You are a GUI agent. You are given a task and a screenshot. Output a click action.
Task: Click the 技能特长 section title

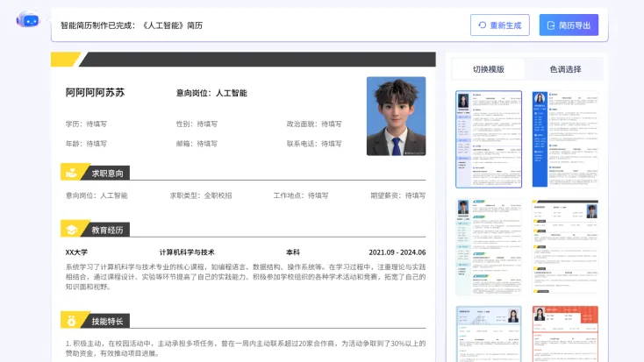coord(108,322)
